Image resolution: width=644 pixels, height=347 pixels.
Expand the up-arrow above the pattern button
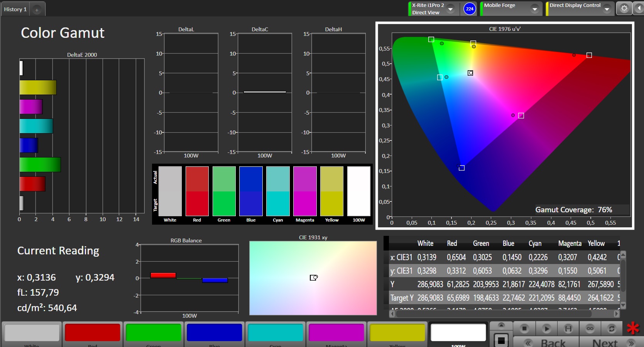[x=501, y=325]
